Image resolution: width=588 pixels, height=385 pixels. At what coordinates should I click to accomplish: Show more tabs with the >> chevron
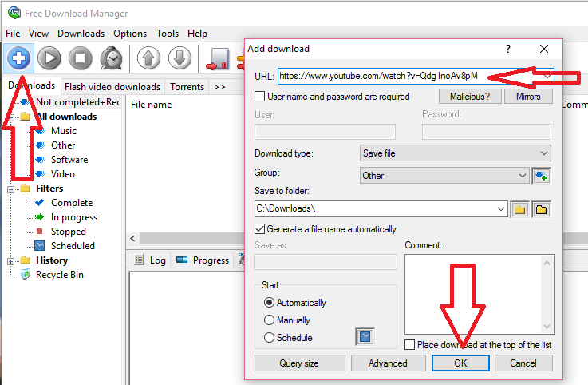(x=219, y=87)
